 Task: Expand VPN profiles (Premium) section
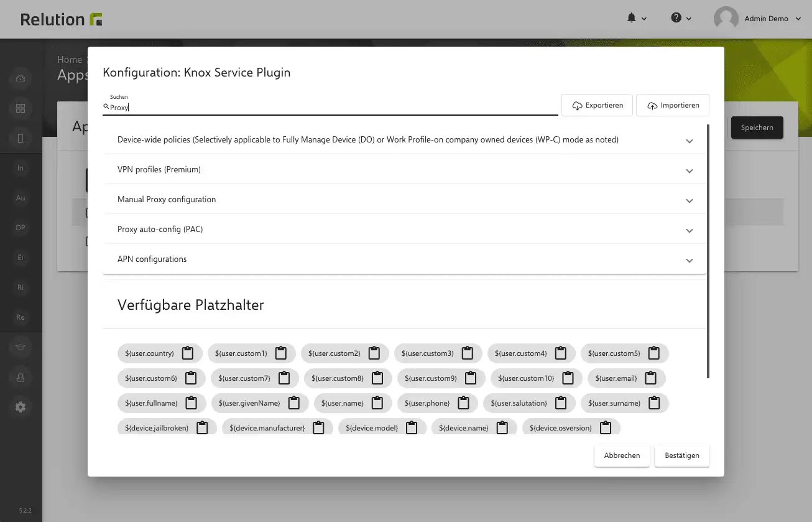tap(405, 170)
